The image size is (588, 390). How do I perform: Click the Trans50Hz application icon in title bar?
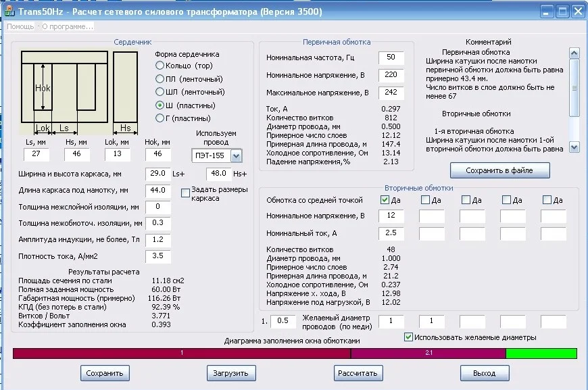pyautogui.click(x=9, y=11)
